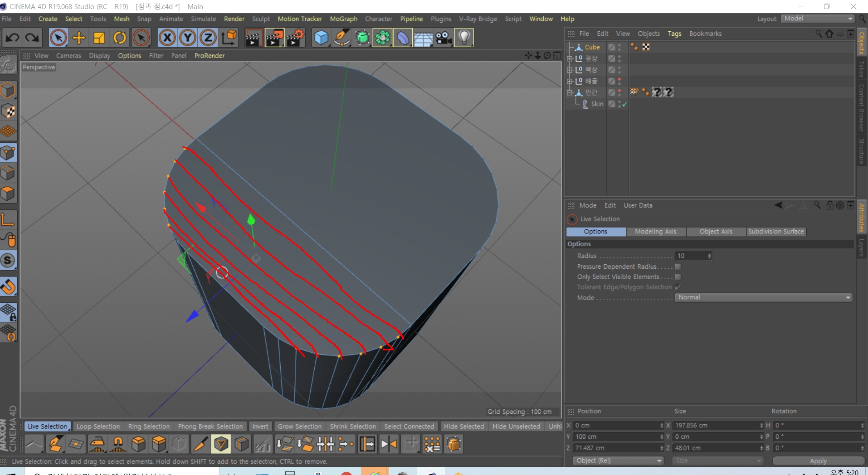Switch to Polygons mode in left palette
The height and width of the screenshot is (475, 868).
click(8, 194)
